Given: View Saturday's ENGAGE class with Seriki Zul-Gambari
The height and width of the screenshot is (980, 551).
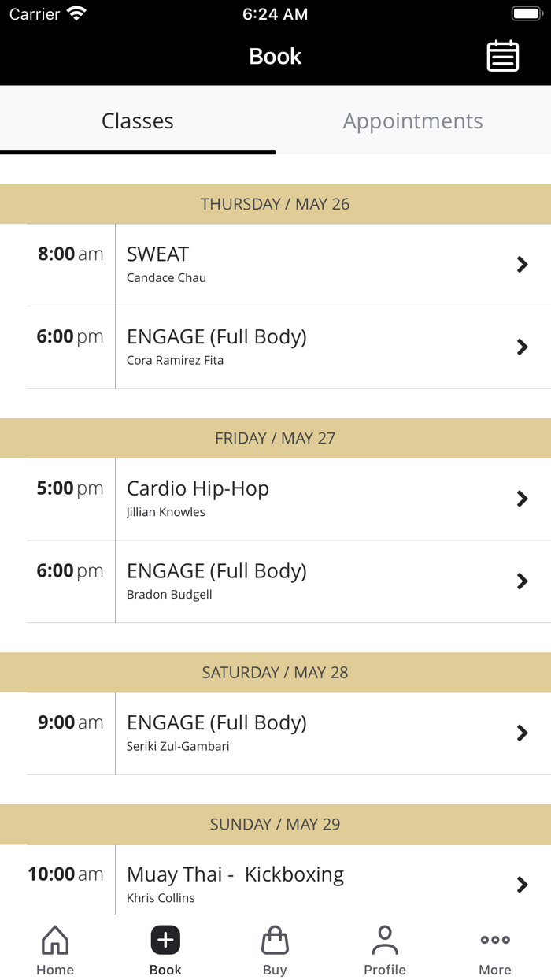Looking at the screenshot, I should pos(522,733).
